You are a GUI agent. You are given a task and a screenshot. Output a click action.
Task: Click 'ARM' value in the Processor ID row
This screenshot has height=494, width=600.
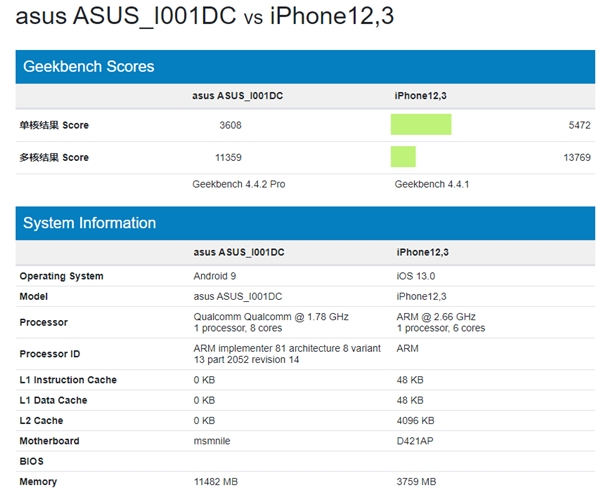click(x=408, y=349)
